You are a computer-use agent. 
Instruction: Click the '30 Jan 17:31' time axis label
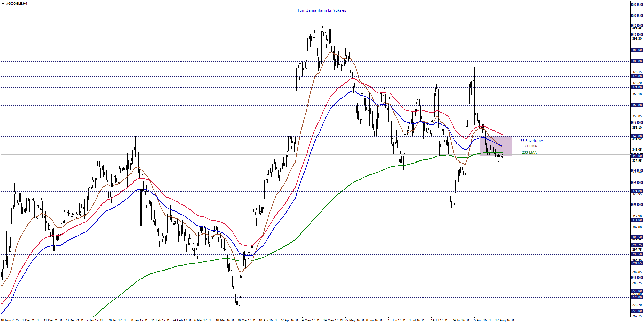(x=138, y=320)
